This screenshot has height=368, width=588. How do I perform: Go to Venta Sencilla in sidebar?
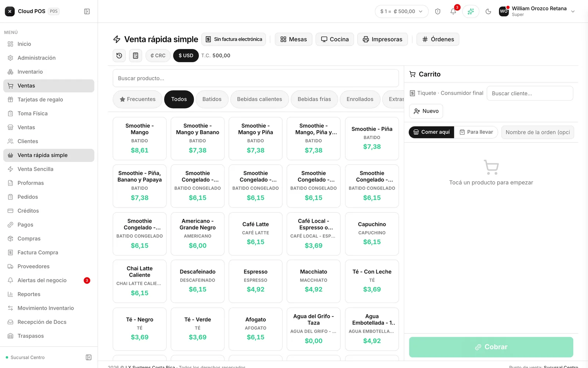click(x=49, y=169)
